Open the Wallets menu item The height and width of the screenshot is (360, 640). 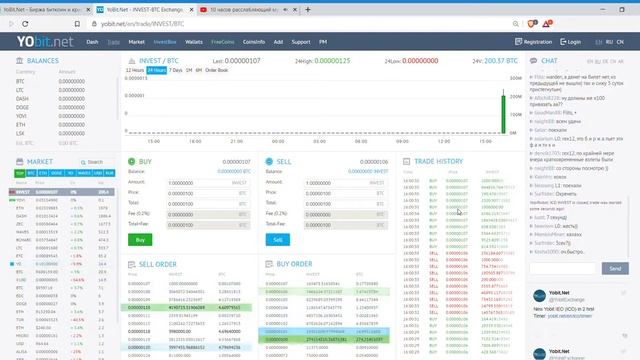click(194, 42)
